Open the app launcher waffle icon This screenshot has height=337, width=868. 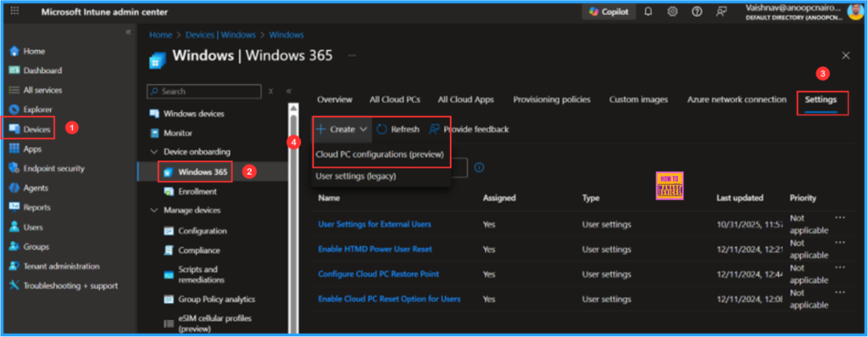coord(14,12)
